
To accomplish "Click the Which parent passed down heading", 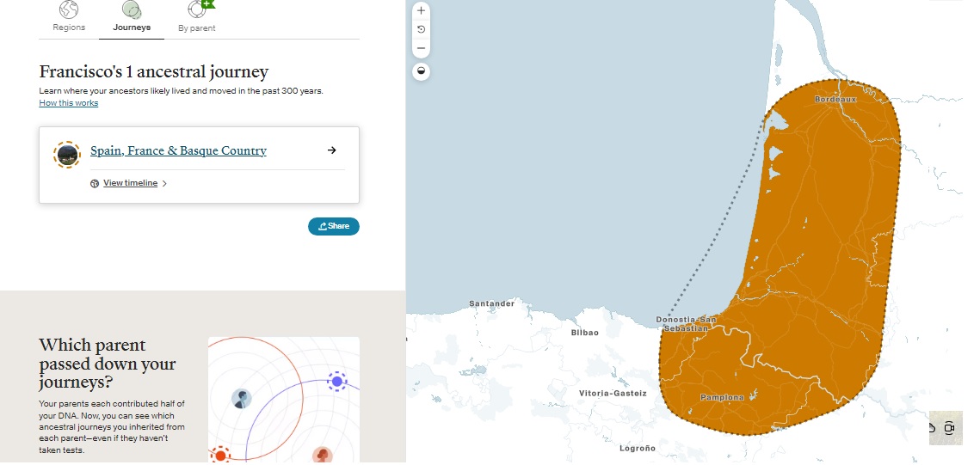I will pos(108,364).
